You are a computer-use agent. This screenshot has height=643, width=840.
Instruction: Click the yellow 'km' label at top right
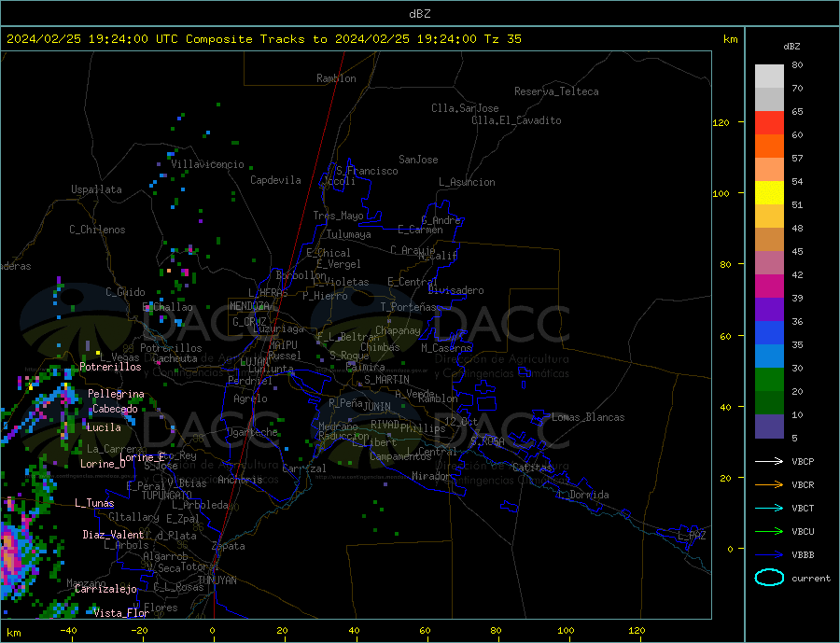730,39
